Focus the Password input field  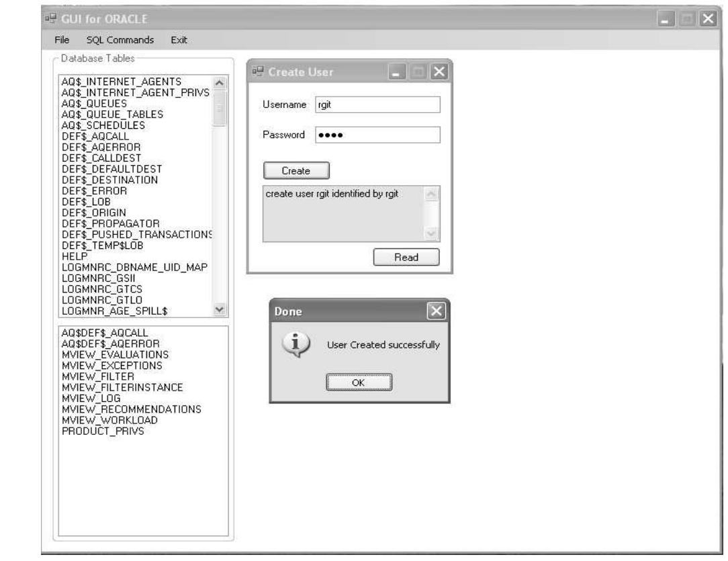pyautogui.click(x=377, y=135)
